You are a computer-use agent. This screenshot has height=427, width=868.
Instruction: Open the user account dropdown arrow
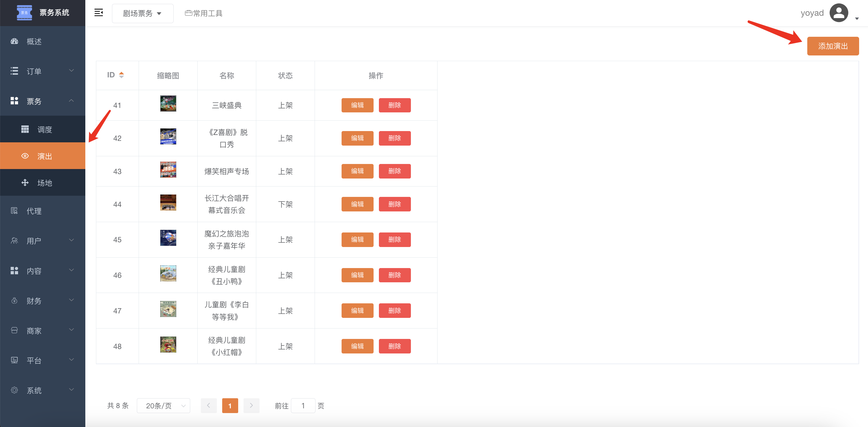coord(857,19)
